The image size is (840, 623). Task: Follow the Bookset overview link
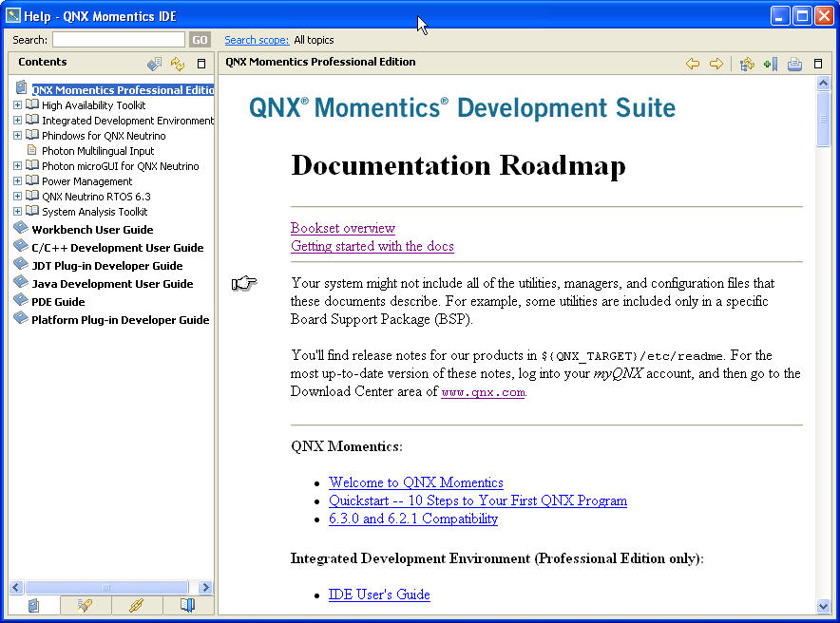coord(342,228)
